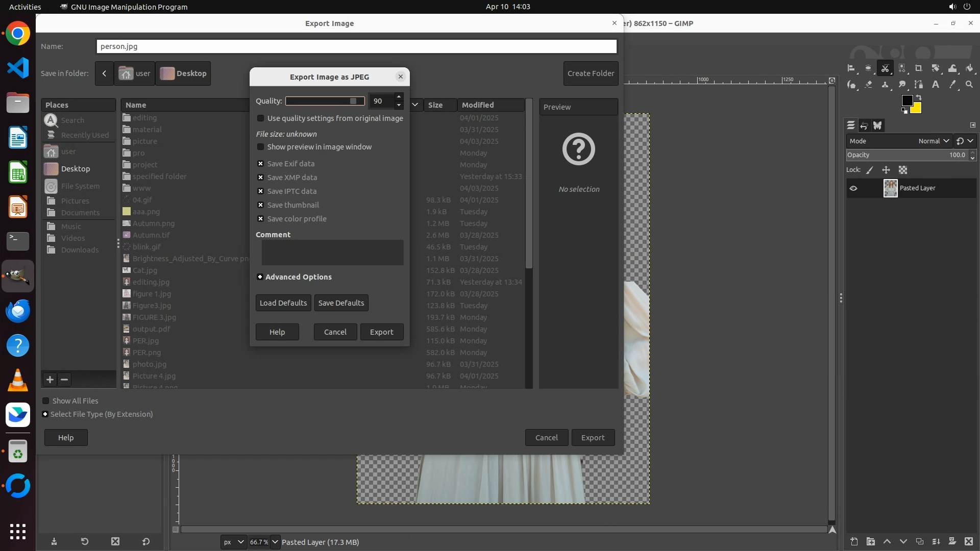Hide the Pasted Layer via eye icon
This screenshot has height=551, width=980.
[x=853, y=188]
